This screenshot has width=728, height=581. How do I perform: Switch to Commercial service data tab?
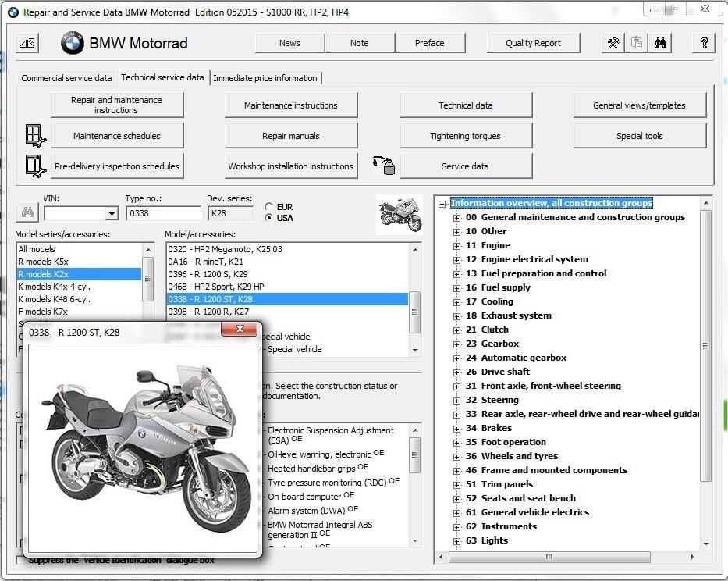click(66, 78)
